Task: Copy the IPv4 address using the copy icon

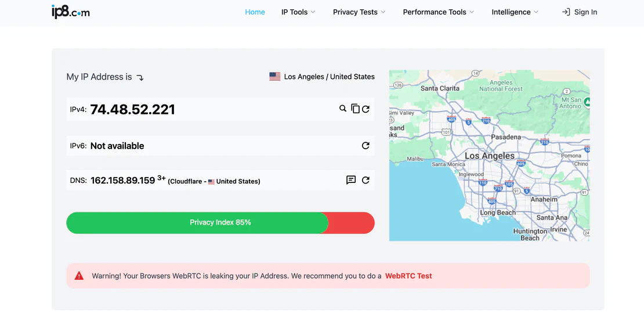Action: point(355,109)
